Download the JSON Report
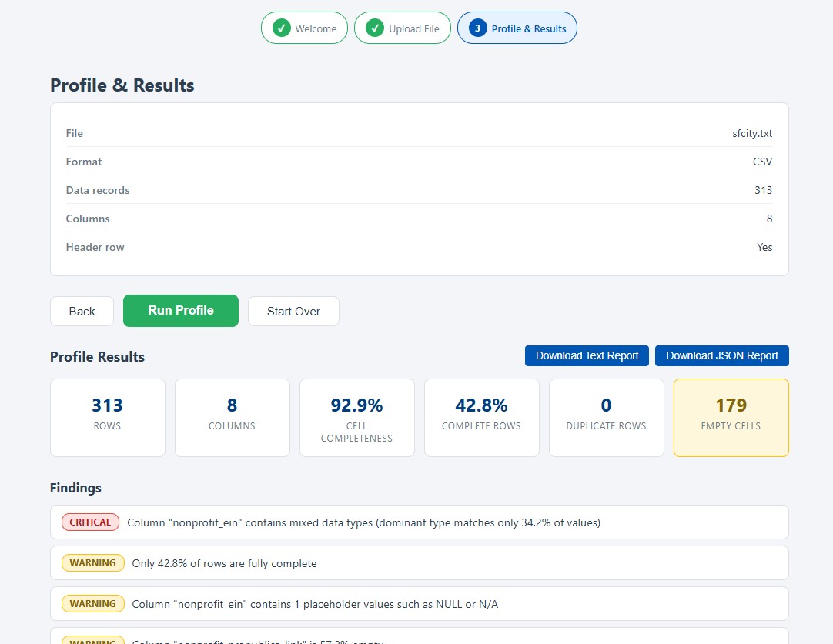Viewport: 833px width, 644px height. (x=722, y=355)
